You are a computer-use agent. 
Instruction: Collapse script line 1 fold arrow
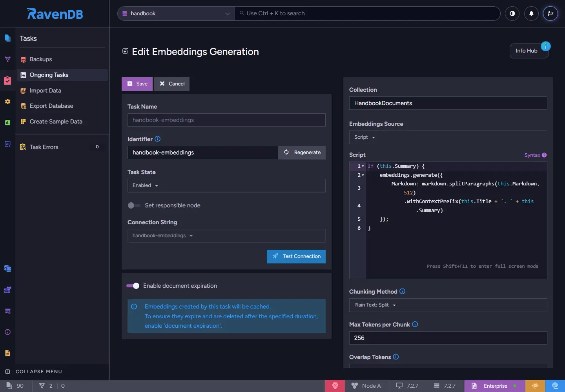(363, 166)
